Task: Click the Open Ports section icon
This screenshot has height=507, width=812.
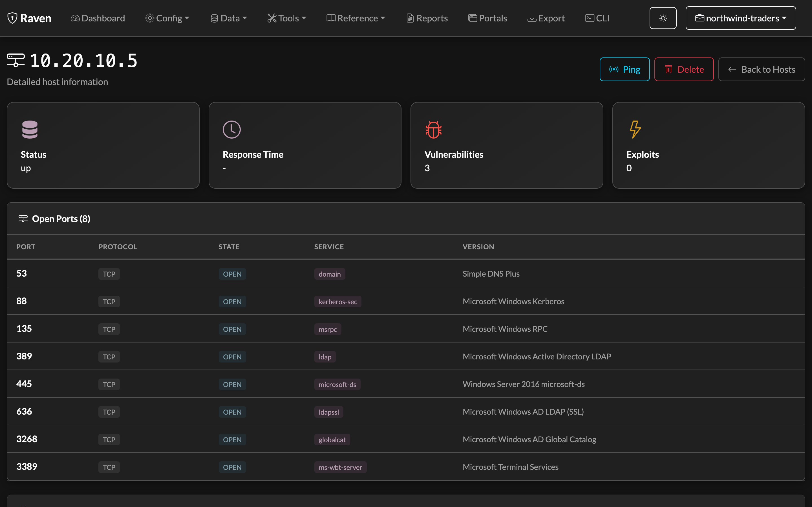Action: [x=23, y=219]
